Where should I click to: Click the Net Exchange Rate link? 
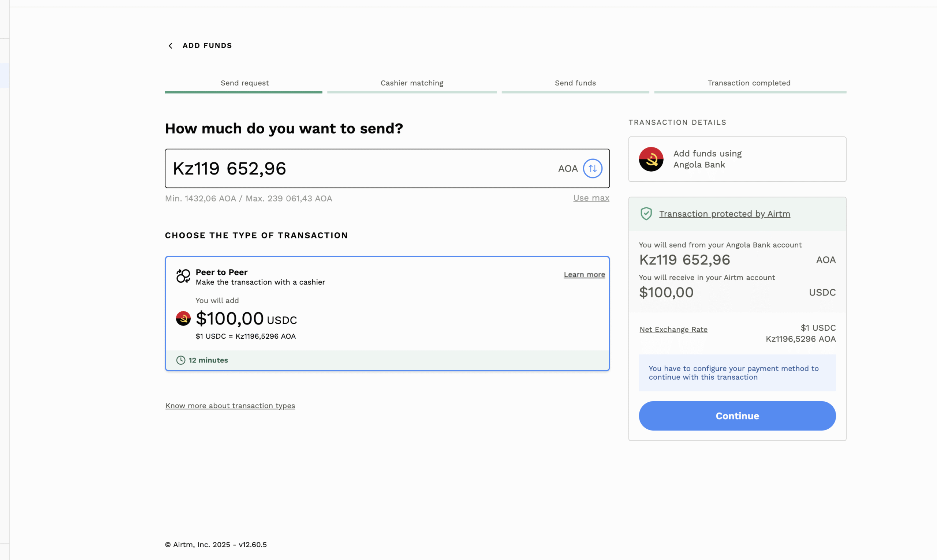point(673,330)
